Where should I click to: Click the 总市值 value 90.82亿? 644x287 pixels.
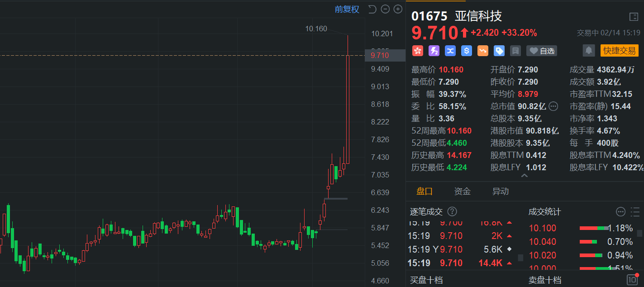pos(532,106)
